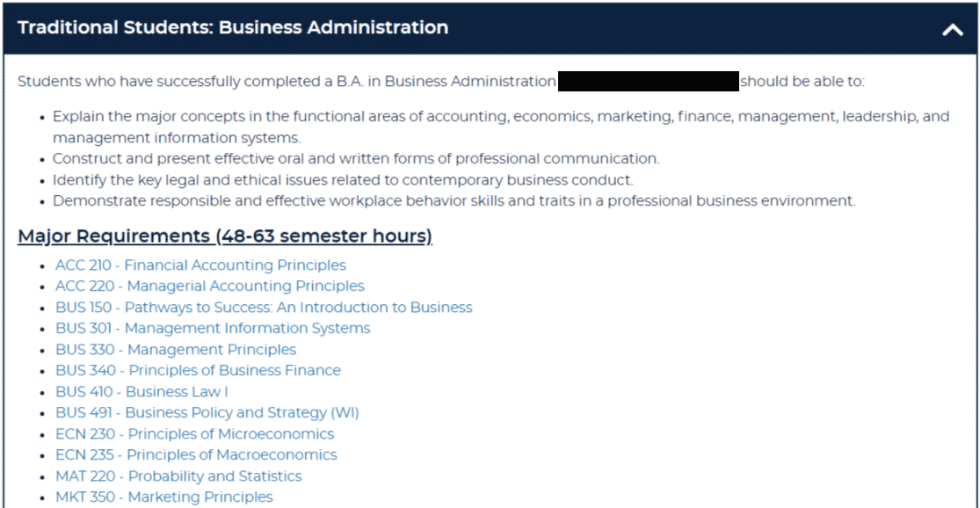Open ECN 230 Principles of Microeconomics link
Image resolution: width=980 pixels, height=508 pixels.
tap(195, 433)
